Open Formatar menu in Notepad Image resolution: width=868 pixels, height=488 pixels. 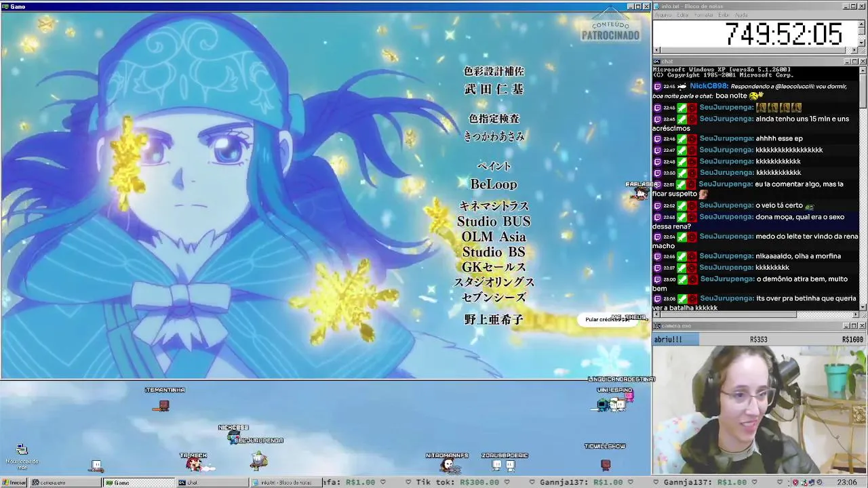click(x=703, y=15)
